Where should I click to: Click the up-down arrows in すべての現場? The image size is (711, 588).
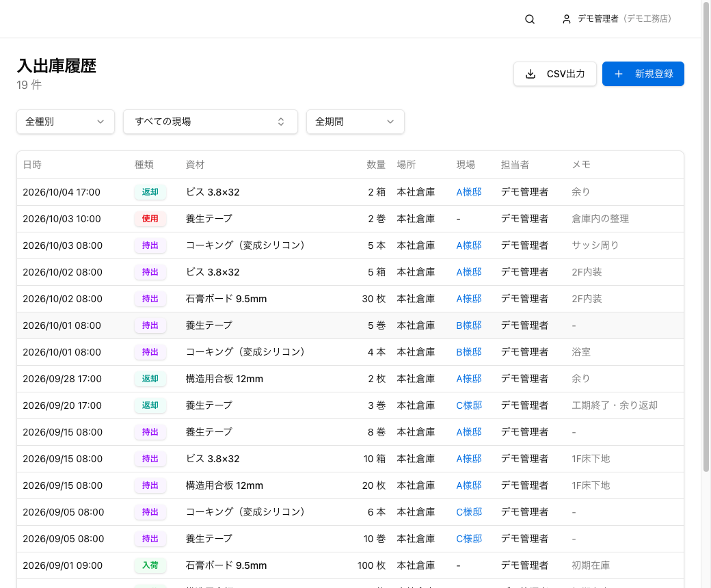tap(281, 122)
